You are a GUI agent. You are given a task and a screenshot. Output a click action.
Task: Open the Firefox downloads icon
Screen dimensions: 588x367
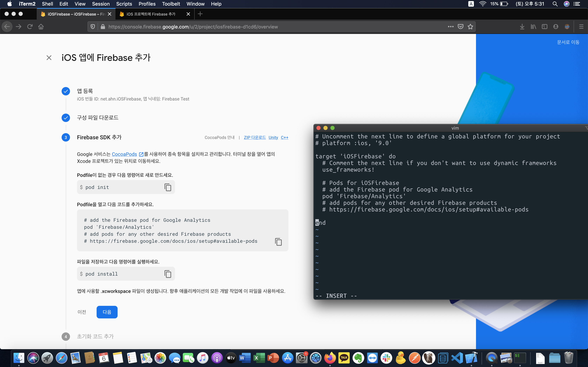522,27
